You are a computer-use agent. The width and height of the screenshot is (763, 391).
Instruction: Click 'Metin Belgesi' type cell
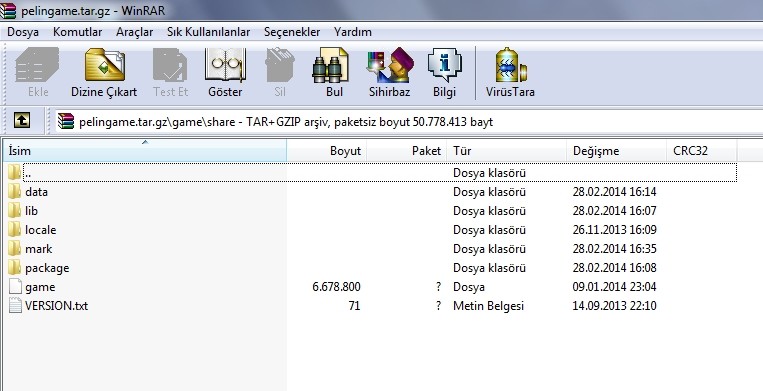coord(488,306)
